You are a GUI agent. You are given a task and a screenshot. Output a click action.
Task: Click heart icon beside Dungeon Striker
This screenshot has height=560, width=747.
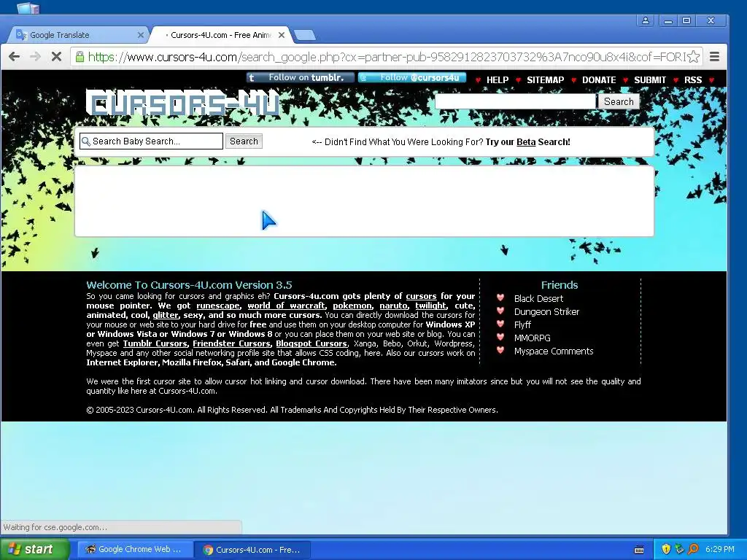[500, 311]
